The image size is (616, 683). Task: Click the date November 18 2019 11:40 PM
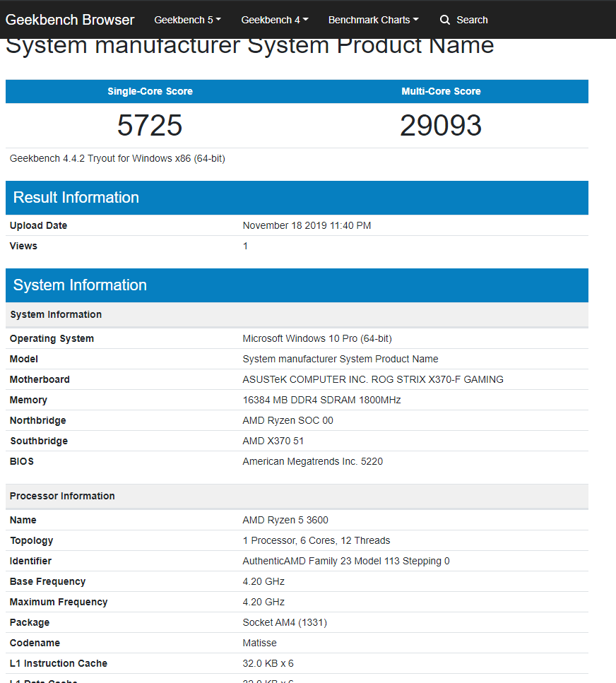pos(307,225)
